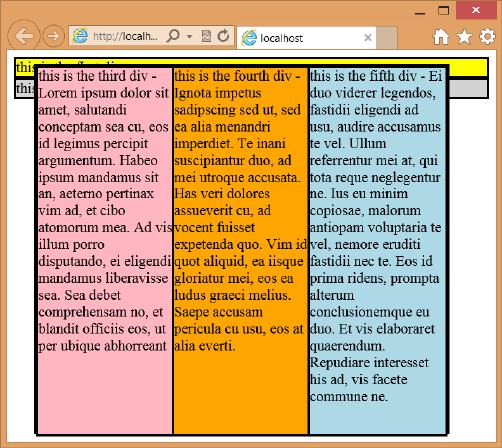Refresh the page with reload icon
502x448 pixels.
coord(223,36)
